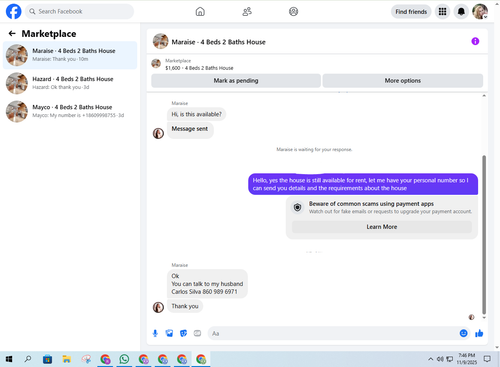Open the GIF picker icon
500x367 pixels.
pyautogui.click(x=197, y=333)
